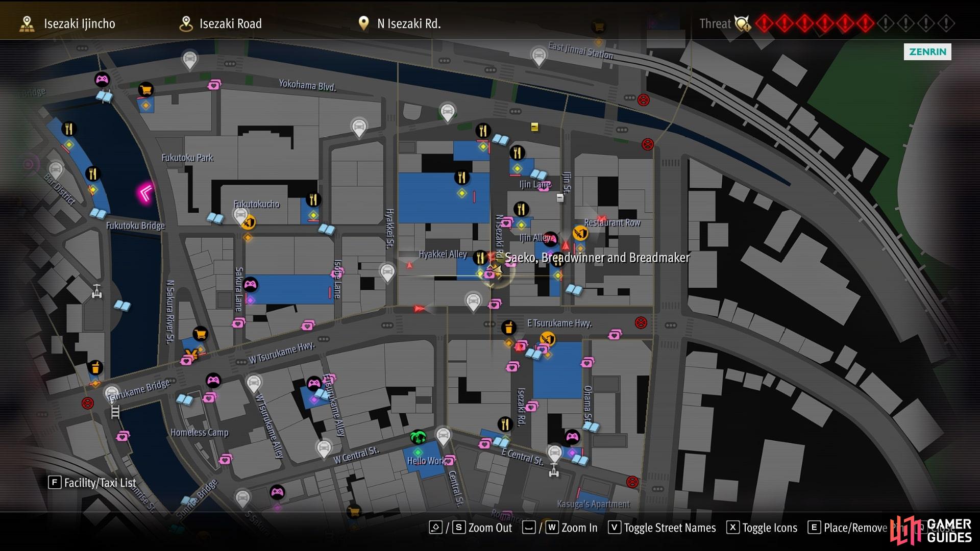
Task: Click the restaurant icon in the large blue building
Action: (461, 178)
